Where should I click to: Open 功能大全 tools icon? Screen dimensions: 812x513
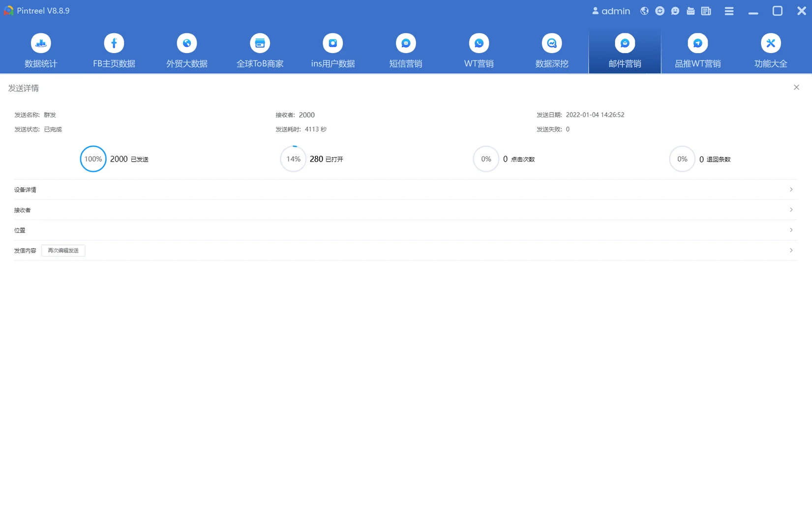click(x=770, y=43)
